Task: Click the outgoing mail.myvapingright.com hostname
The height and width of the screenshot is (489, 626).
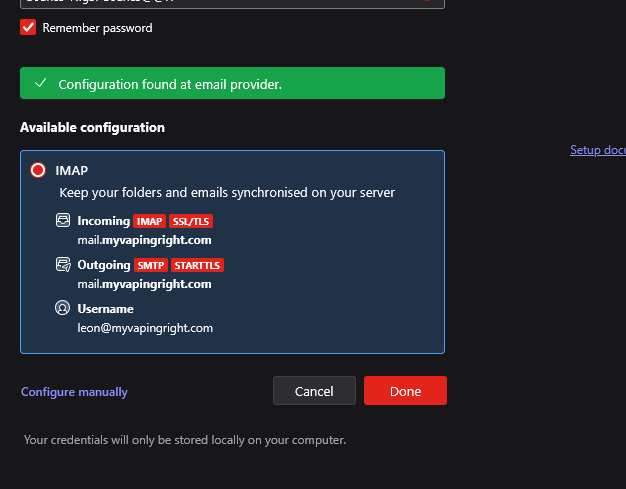Action: click(144, 284)
